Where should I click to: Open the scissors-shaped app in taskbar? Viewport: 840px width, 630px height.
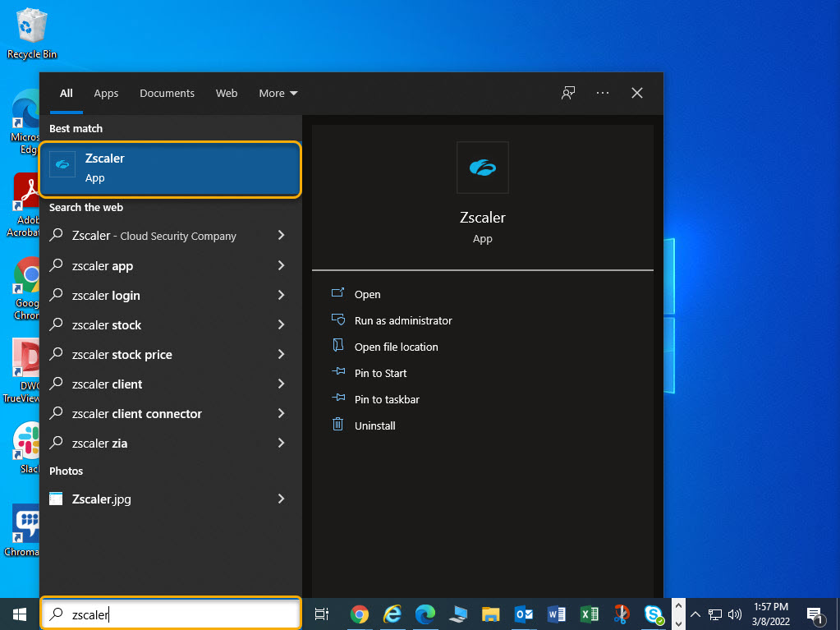[x=622, y=614]
